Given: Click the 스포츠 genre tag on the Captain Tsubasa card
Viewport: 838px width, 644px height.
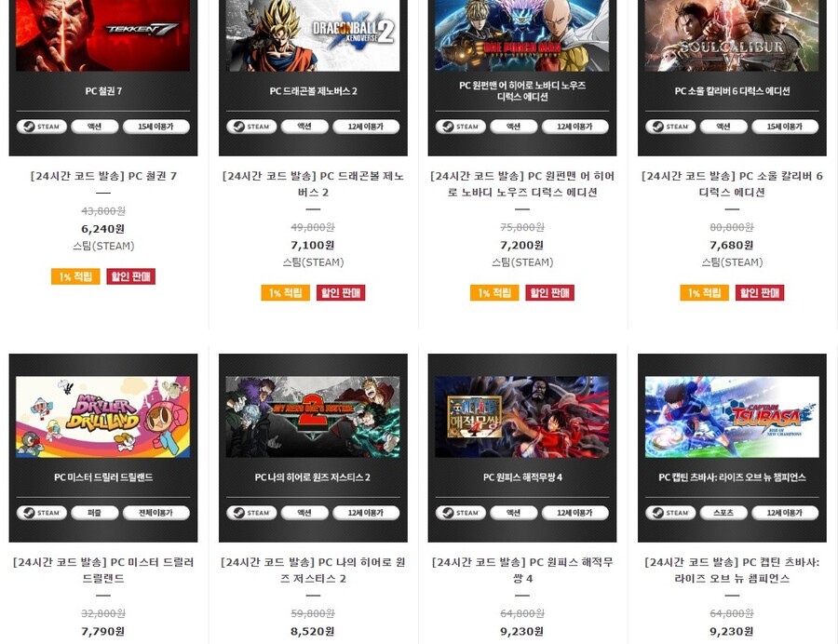Looking at the screenshot, I should pos(723,513).
